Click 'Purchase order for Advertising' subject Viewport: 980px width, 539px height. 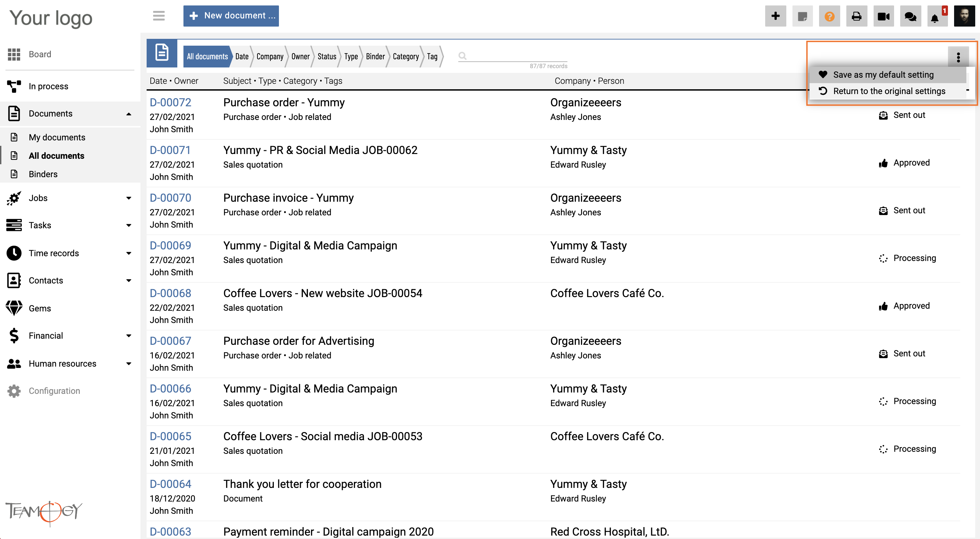point(299,341)
